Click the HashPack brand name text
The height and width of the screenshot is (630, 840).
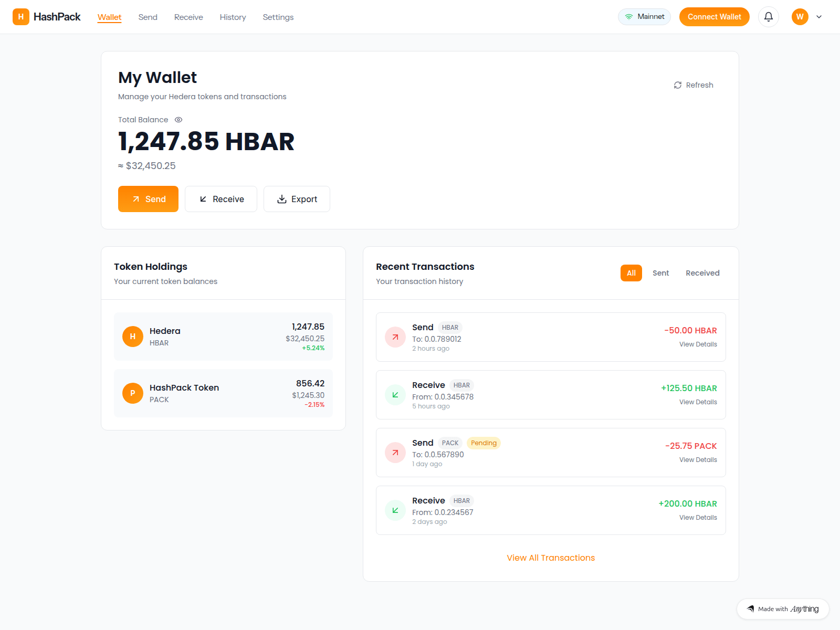57,17
